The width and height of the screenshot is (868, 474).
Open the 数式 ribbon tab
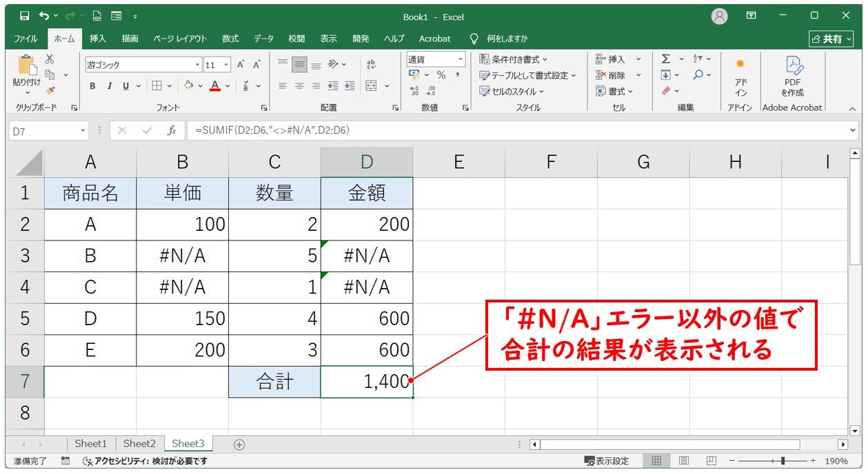(x=230, y=39)
